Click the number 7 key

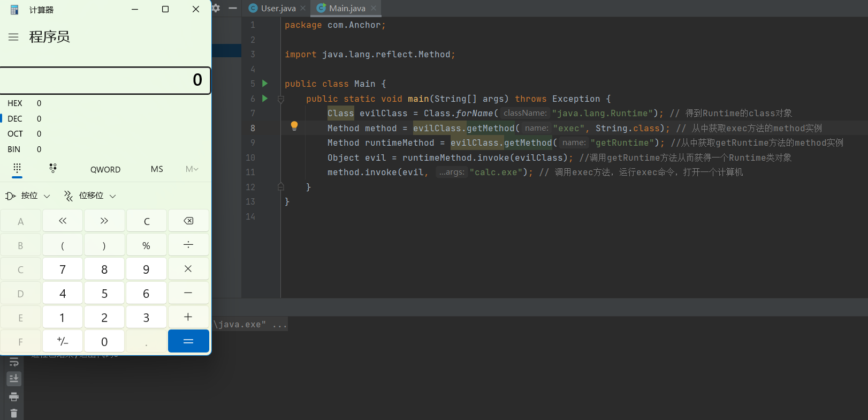63,269
